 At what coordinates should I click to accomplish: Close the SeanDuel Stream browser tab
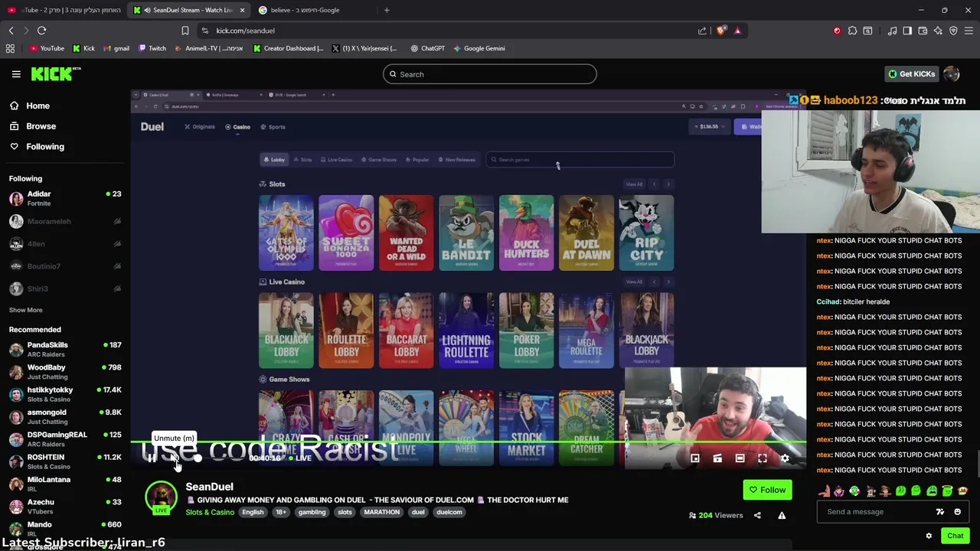pos(242,10)
